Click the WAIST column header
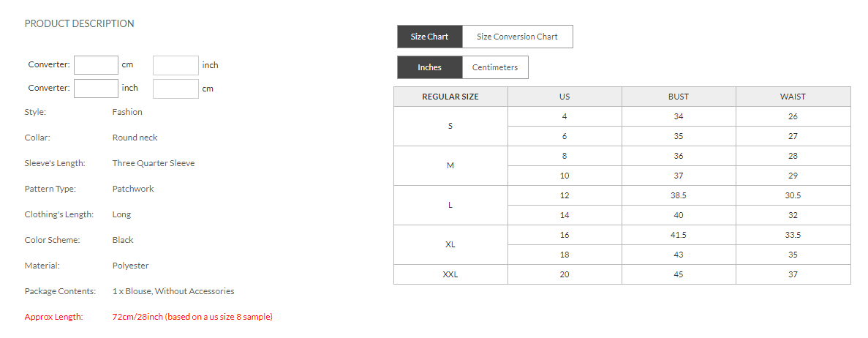The width and height of the screenshot is (868, 338). click(x=793, y=97)
